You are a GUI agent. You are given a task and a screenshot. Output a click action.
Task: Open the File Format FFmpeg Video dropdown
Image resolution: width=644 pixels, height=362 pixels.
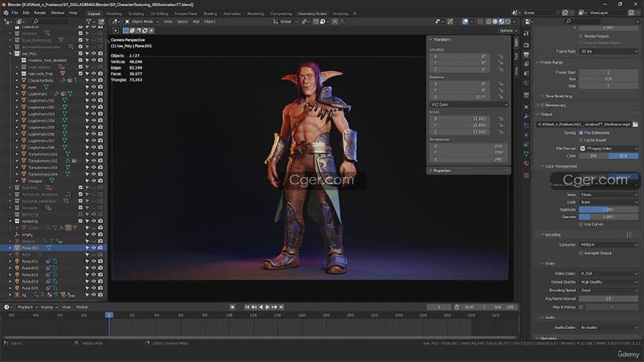[x=609, y=148]
